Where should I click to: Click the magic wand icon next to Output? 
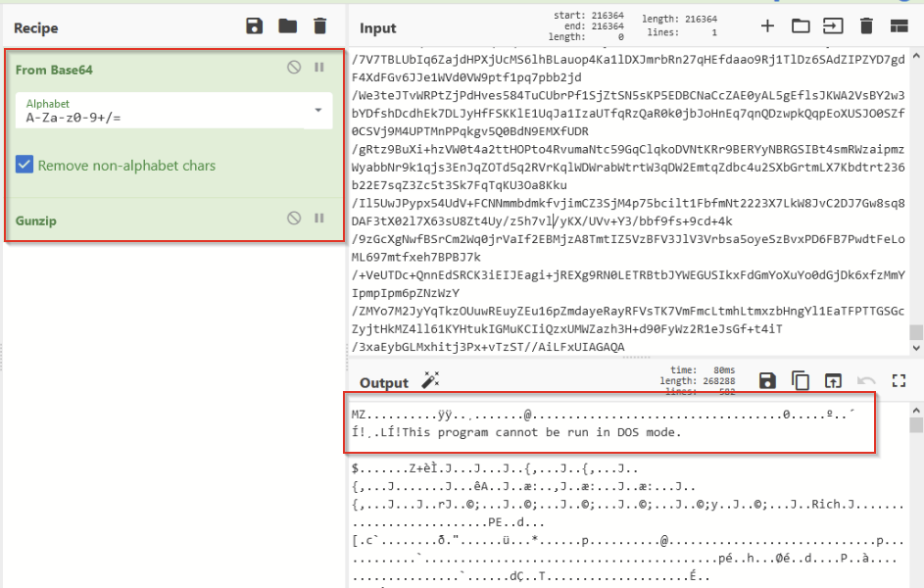point(431,380)
